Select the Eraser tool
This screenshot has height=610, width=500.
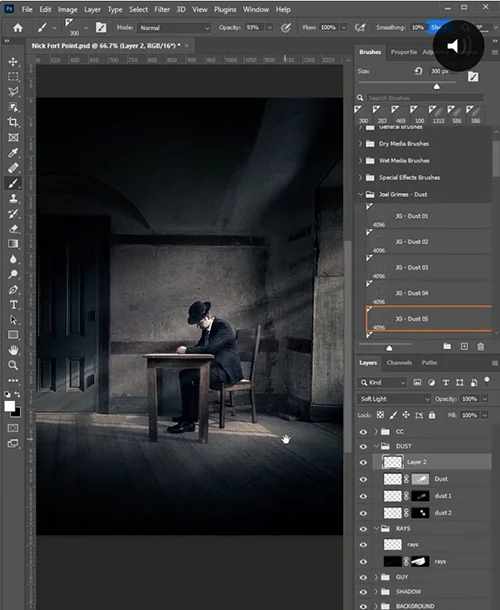[13, 228]
